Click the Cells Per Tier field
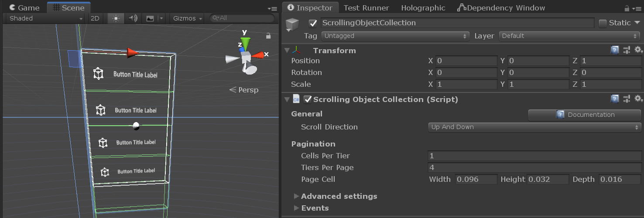 point(535,156)
